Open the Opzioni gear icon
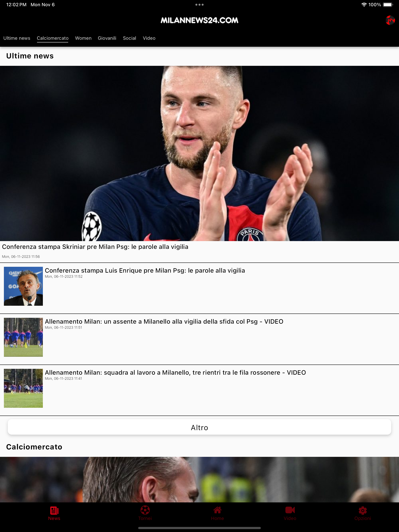This screenshot has height=532, width=399. [x=363, y=510]
